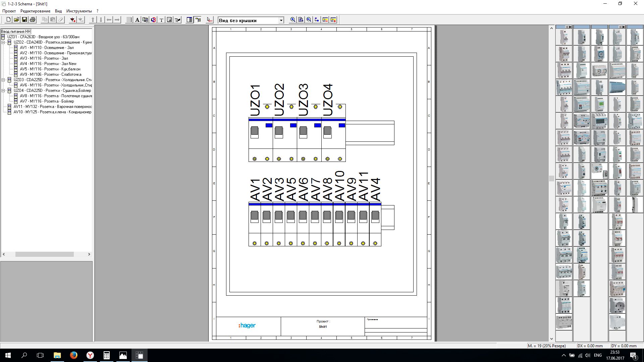644x362 pixels.
Task: Open the 'Вид без крышки' view dropdown
Action: pyautogui.click(x=281, y=20)
